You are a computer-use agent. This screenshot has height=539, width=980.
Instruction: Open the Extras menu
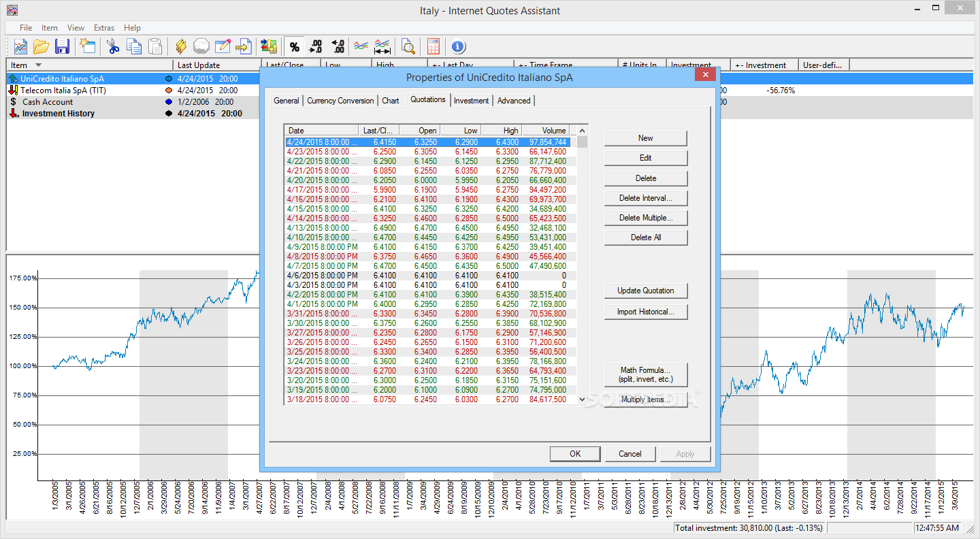(x=104, y=28)
